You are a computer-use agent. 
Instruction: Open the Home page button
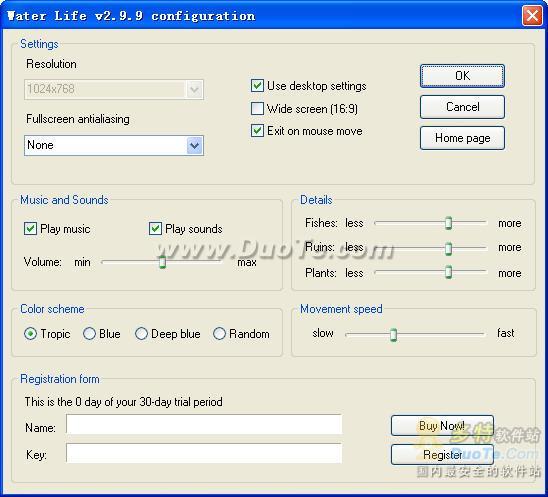point(462,138)
